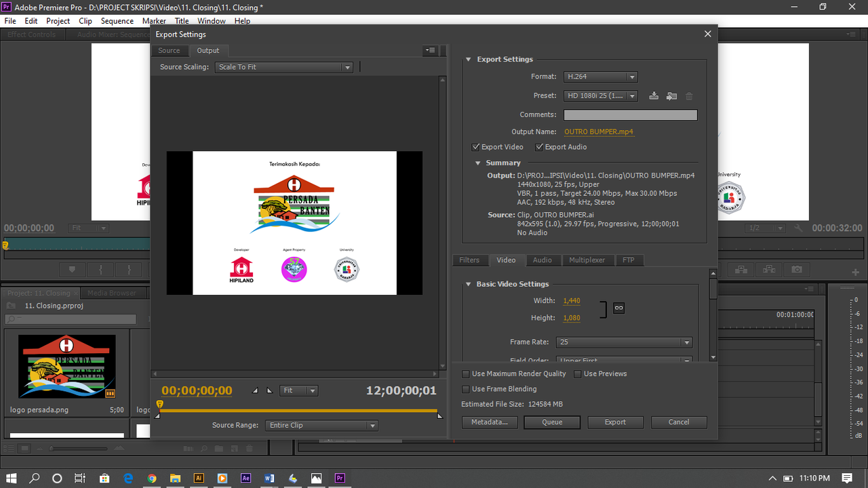868x488 pixels.
Task: Click the Import Preset icon
Action: [671, 96]
